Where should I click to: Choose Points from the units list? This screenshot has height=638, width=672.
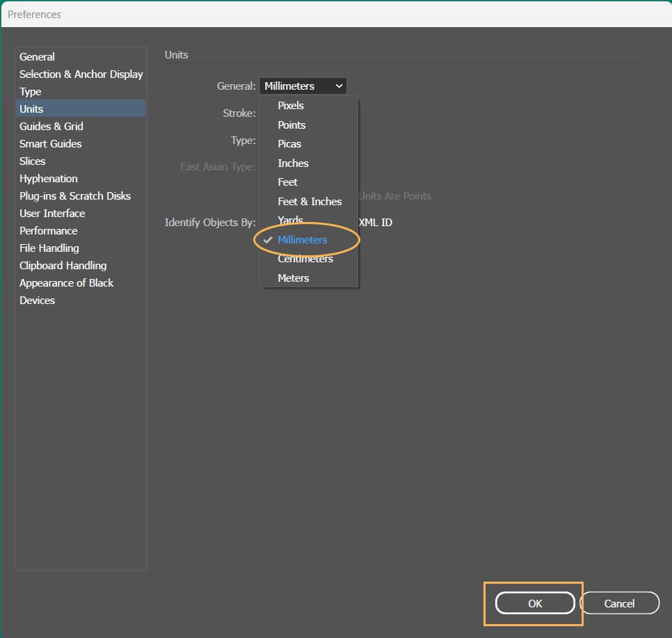point(291,125)
